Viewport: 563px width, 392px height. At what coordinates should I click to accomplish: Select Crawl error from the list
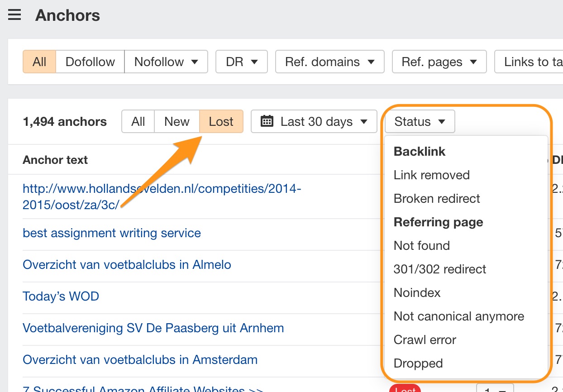[x=425, y=340]
